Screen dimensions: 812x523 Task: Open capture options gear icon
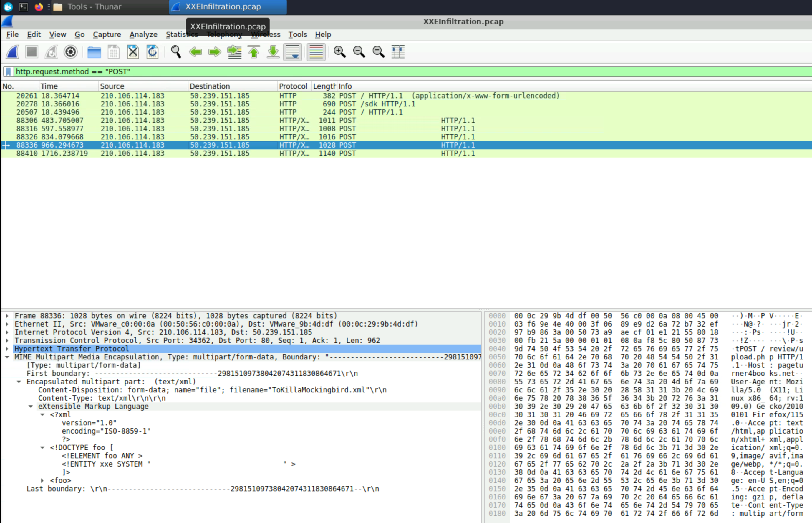coord(71,52)
